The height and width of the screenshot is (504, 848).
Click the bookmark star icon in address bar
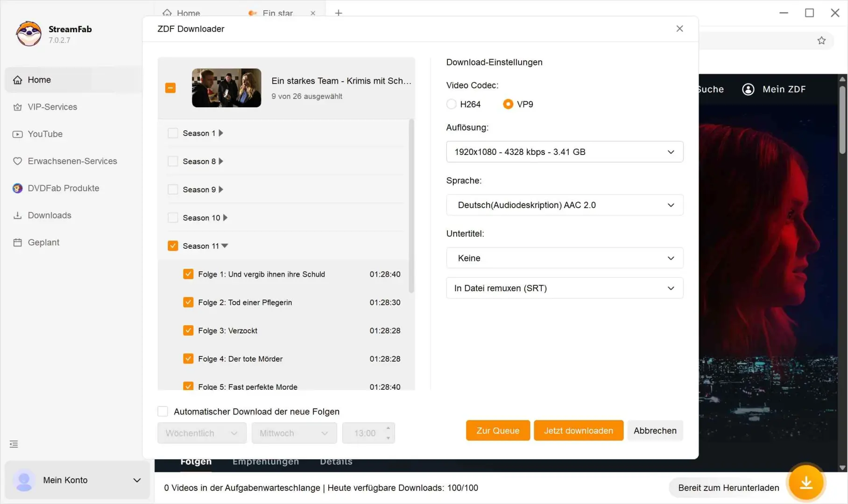[x=821, y=41]
